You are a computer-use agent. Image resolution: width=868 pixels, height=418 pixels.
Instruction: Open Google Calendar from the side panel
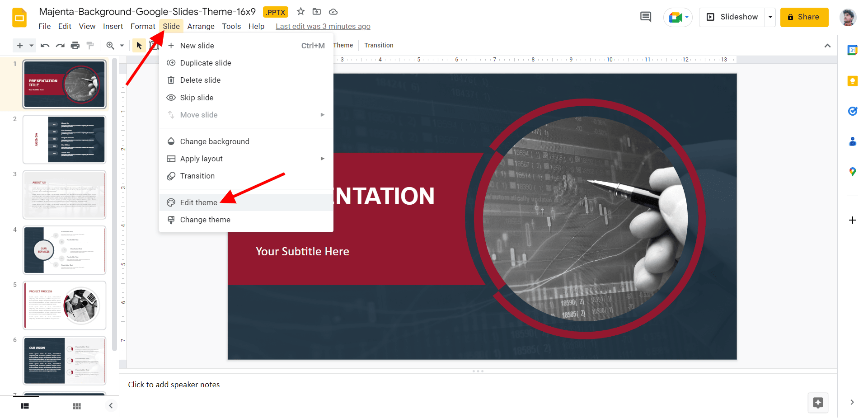click(x=853, y=50)
